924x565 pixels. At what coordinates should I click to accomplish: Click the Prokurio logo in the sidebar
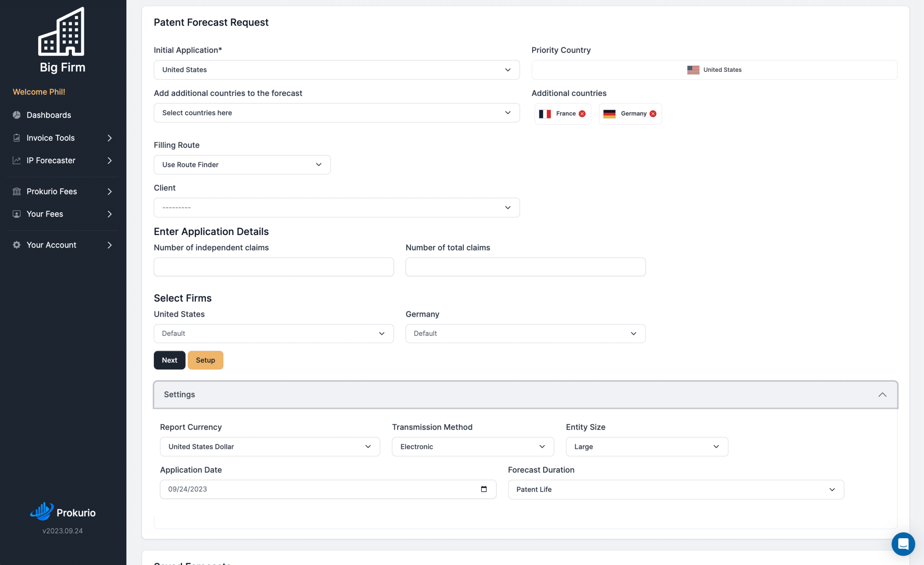tap(63, 512)
